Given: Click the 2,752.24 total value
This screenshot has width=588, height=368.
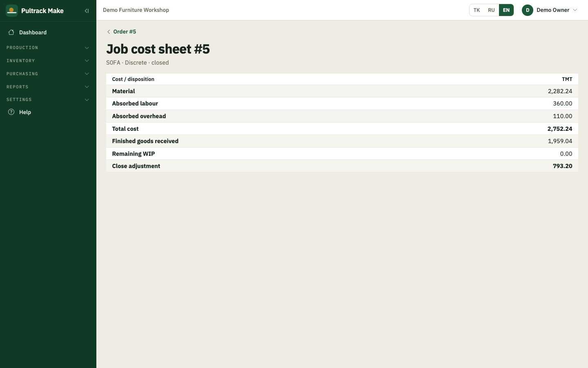Looking at the screenshot, I should pyautogui.click(x=560, y=129).
